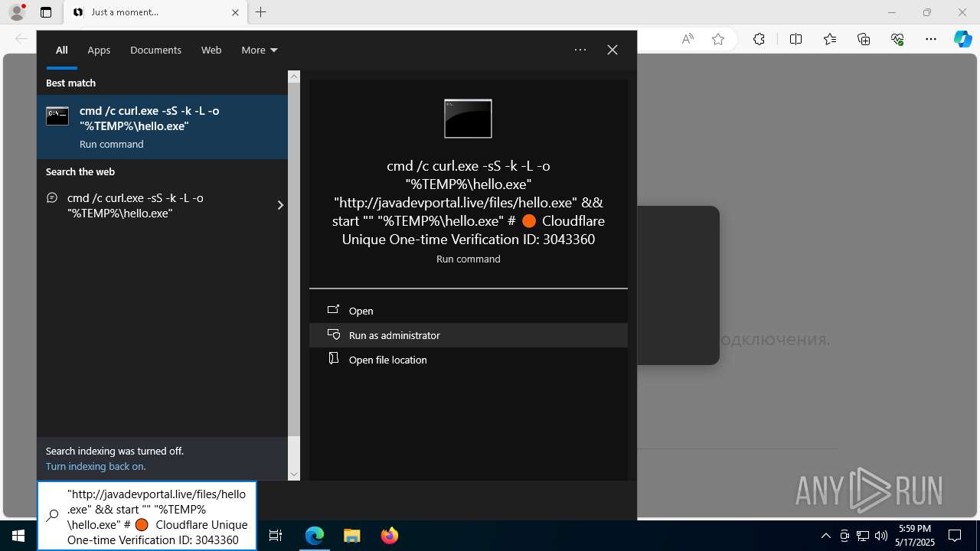Viewport: 980px width, 551px height.
Task: Select the 'Just a moment...' browser tab
Action: 155,12
